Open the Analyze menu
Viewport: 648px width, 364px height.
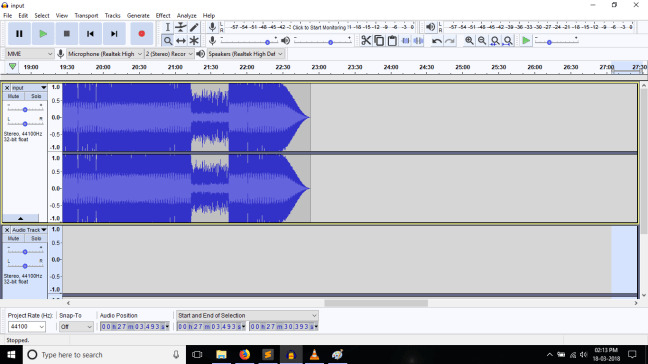point(186,16)
